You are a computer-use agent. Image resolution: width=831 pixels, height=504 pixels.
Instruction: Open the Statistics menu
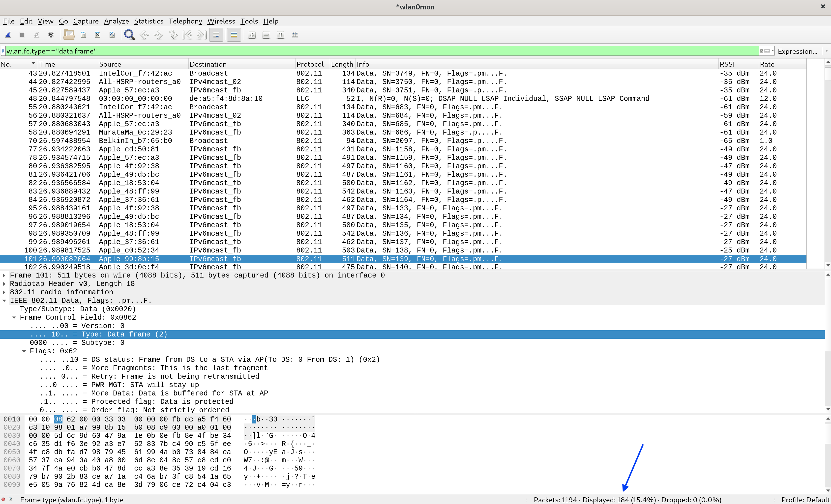(x=148, y=21)
